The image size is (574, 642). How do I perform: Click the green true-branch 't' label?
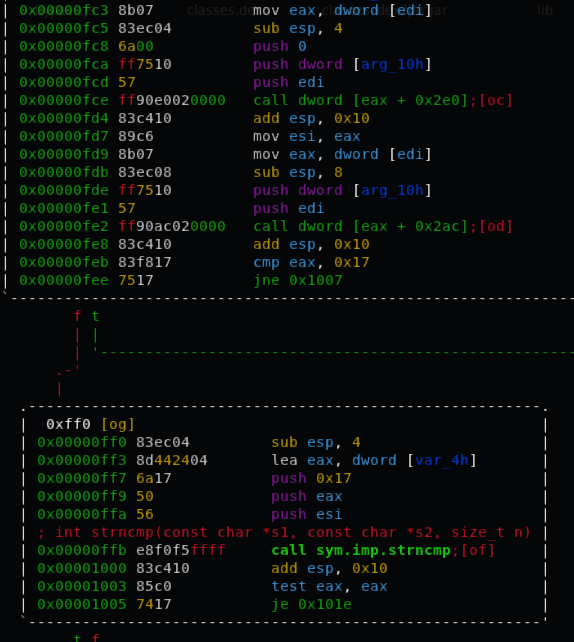click(x=95, y=316)
